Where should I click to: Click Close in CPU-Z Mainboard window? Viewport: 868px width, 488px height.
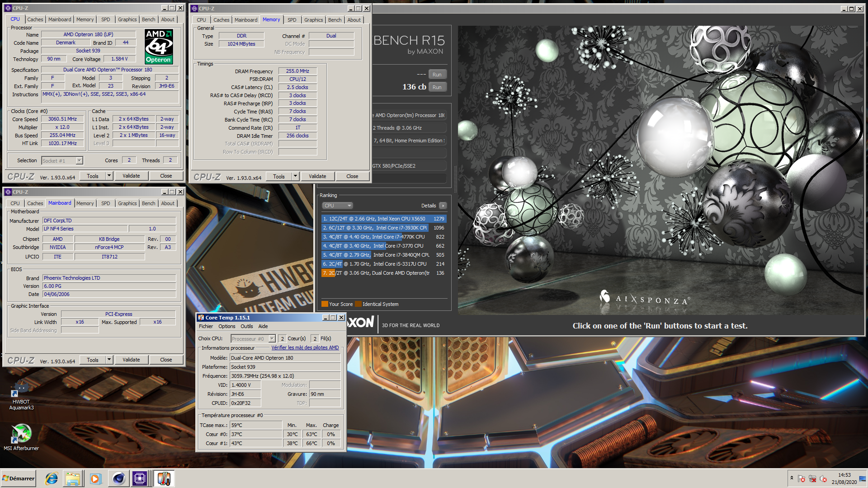pos(166,360)
